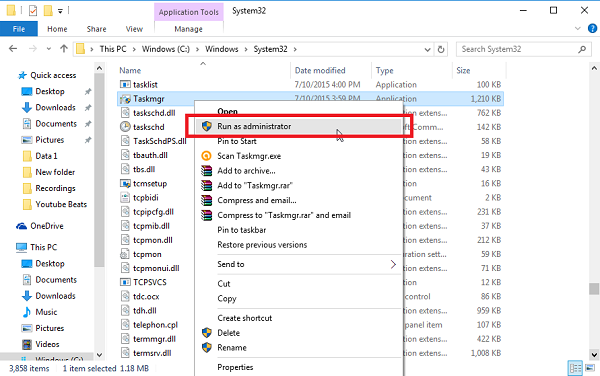Open the View ribbon tab
This screenshot has height=376, width=600.
(134, 29)
